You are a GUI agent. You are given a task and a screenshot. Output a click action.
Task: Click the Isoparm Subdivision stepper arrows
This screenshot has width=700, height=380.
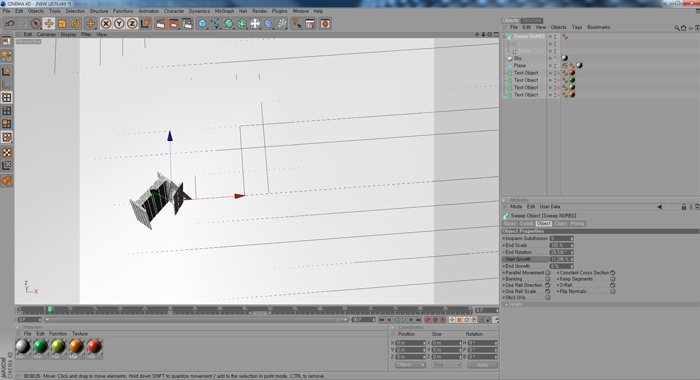pos(571,238)
